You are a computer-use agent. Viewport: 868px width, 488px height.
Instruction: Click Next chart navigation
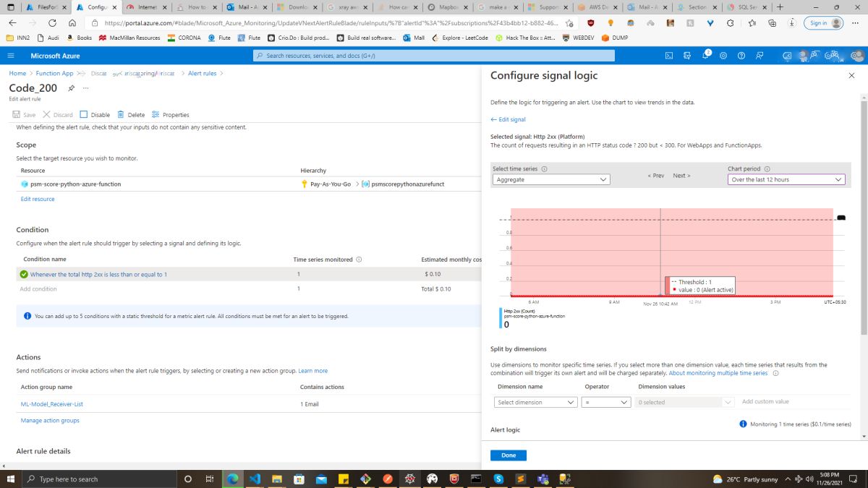[681, 176]
